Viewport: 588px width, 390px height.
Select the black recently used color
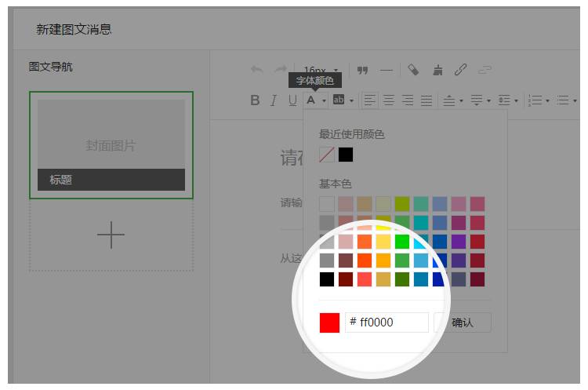click(x=346, y=155)
